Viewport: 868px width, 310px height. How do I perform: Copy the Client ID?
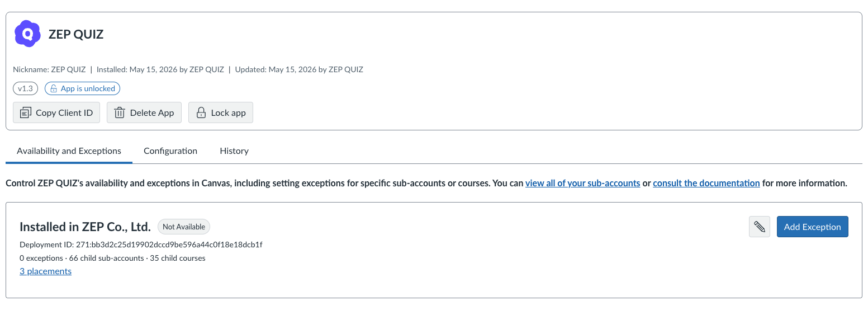coord(56,112)
